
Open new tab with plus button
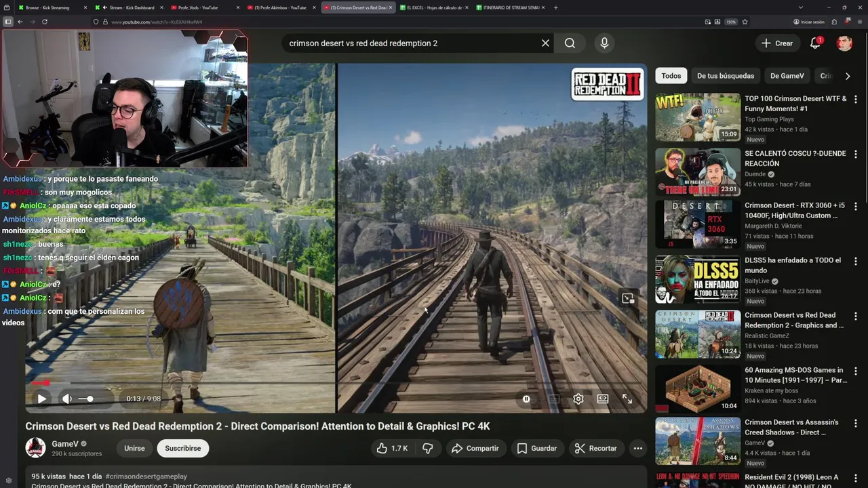point(555,7)
